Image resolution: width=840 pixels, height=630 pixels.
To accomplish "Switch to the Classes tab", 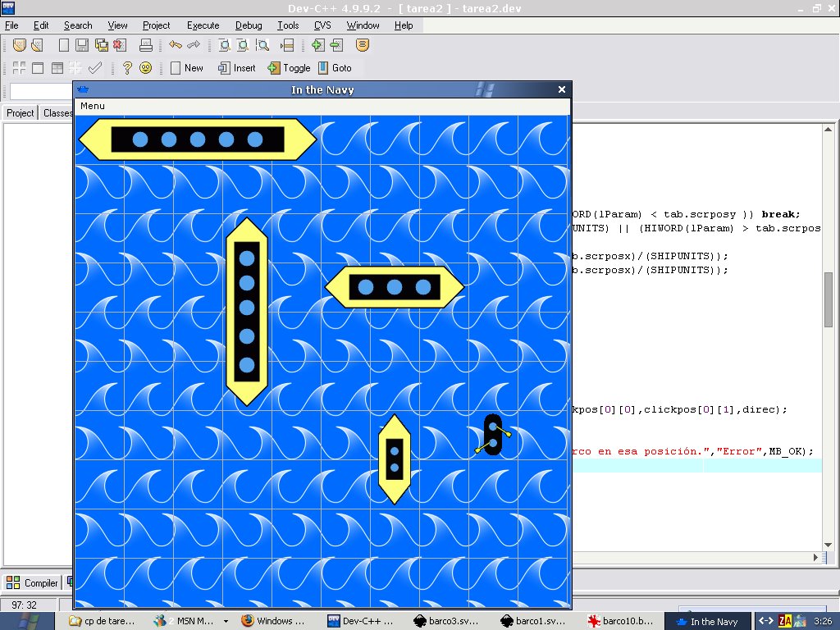I will pos(57,113).
